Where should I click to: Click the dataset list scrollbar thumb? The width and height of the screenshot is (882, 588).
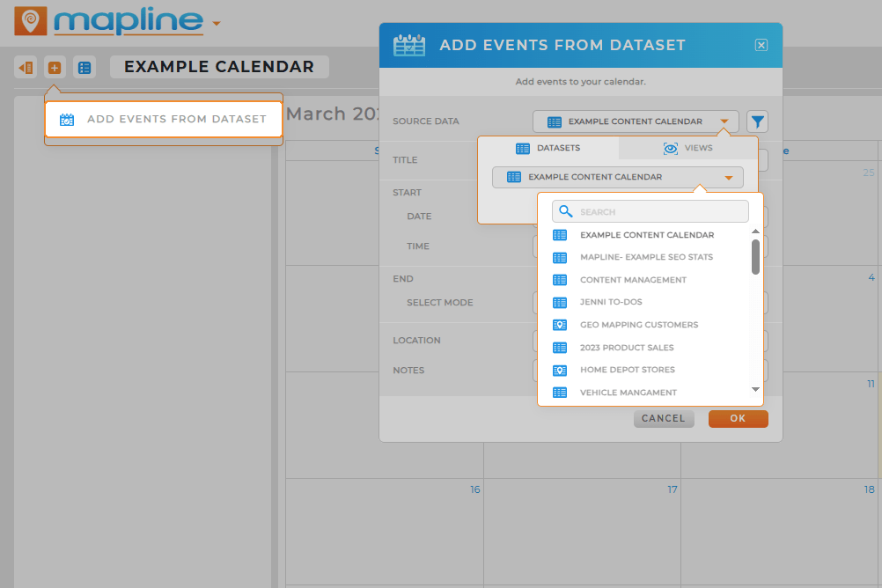755,257
